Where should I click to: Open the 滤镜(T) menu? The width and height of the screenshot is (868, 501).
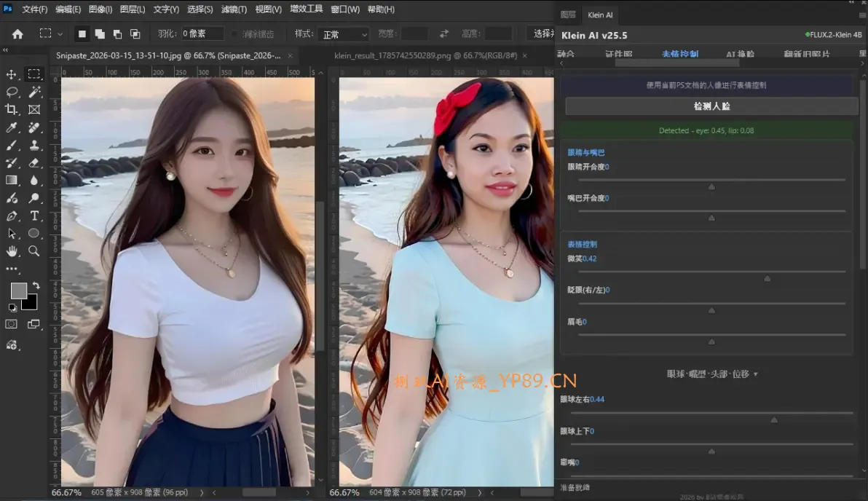click(x=234, y=9)
